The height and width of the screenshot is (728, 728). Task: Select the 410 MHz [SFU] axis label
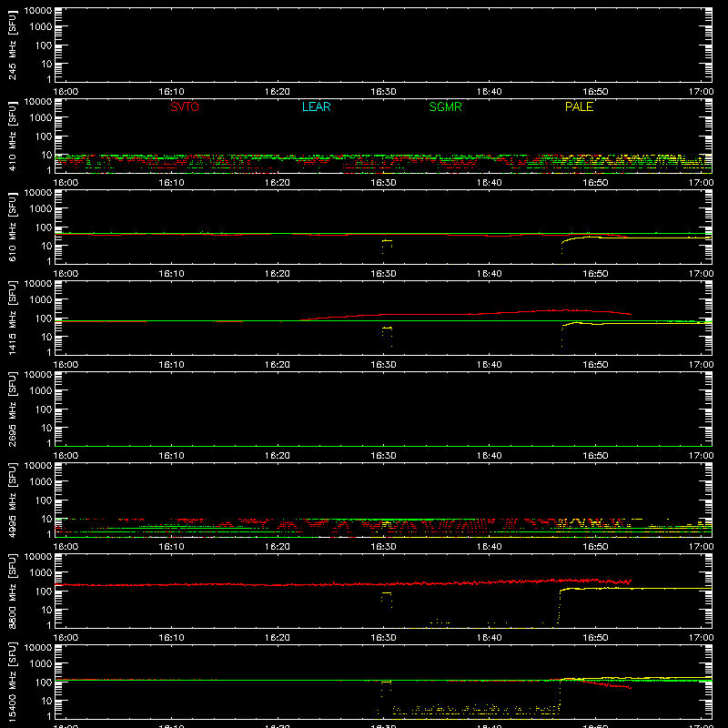tap(13, 136)
